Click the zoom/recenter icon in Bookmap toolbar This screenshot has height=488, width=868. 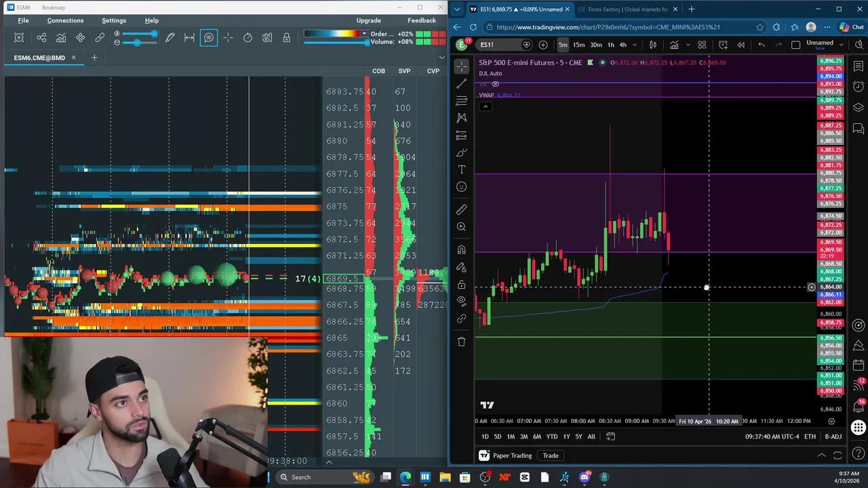(x=19, y=38)
